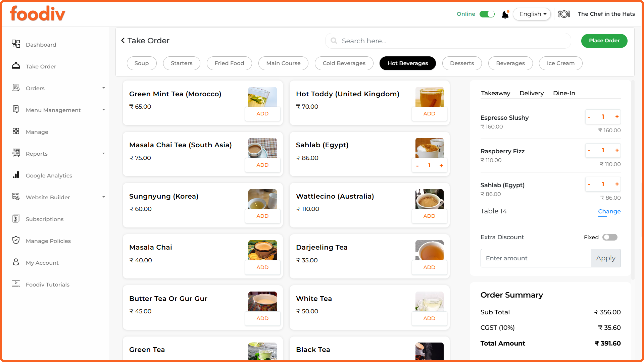The width and height of the screenshot is (644, 362).
Task: Select the Ice Cream category
Action: click(560, 63)
